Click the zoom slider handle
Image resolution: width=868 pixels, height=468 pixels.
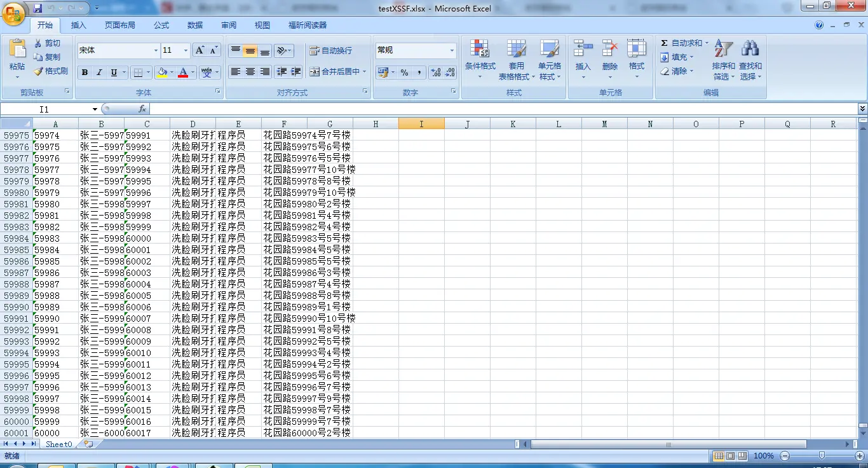click(822, 455)
